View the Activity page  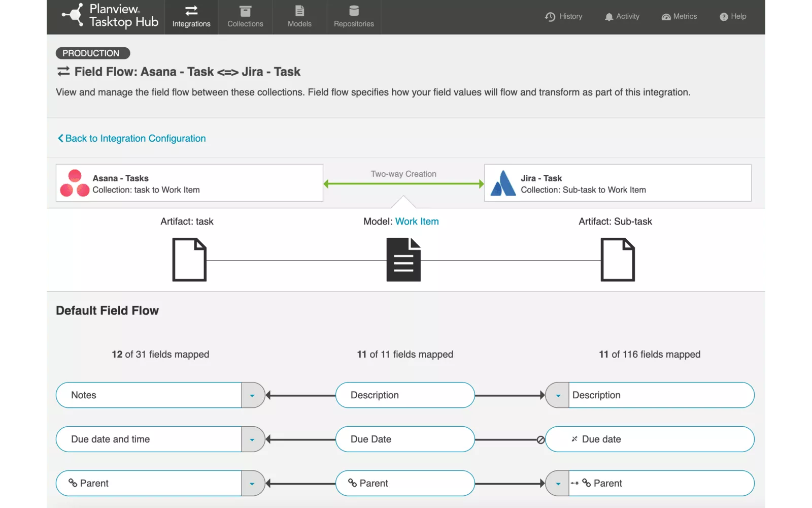click(622, 17)
